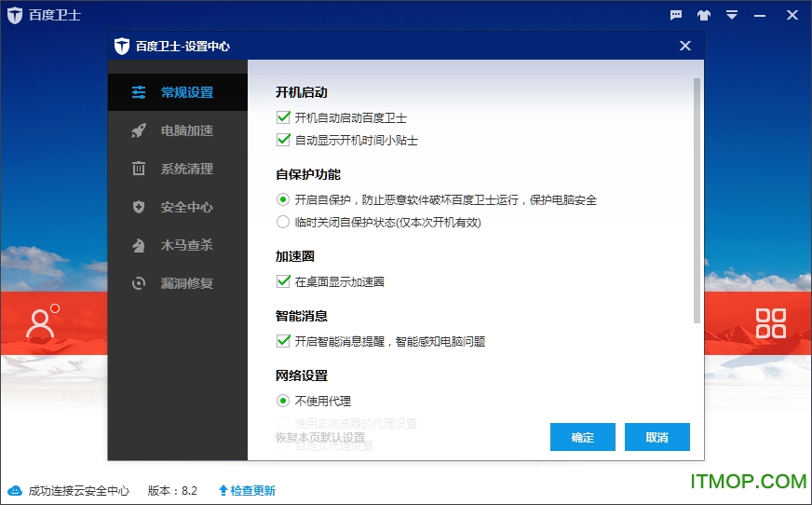The image size is (812, 505).
Task: Click the cloud security connection icon
Action: pyautogui.click(x=15, y=490)
